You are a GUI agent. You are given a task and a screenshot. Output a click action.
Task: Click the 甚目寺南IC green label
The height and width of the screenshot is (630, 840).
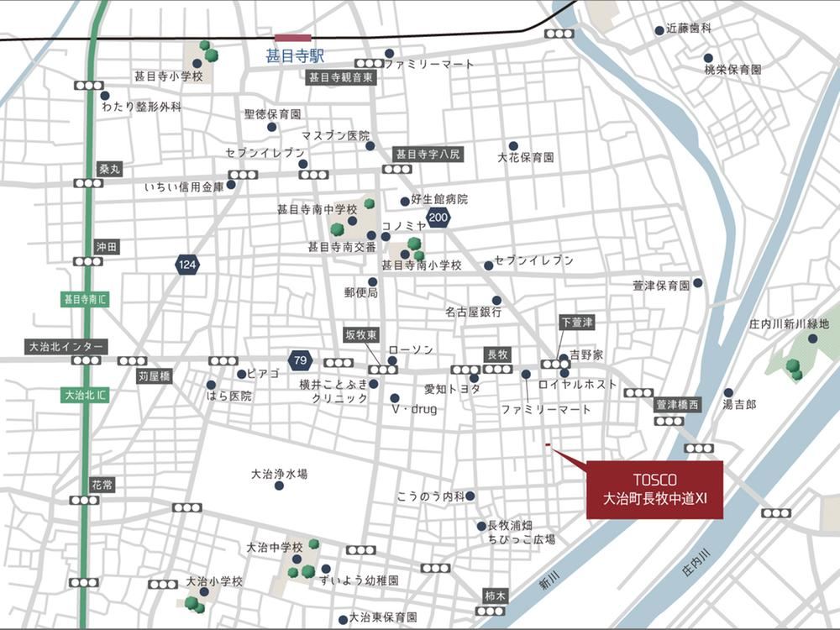(x=85, y=300)
